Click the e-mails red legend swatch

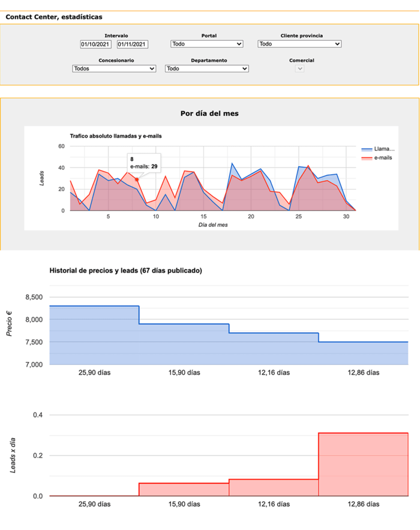[x=367, y=158]
